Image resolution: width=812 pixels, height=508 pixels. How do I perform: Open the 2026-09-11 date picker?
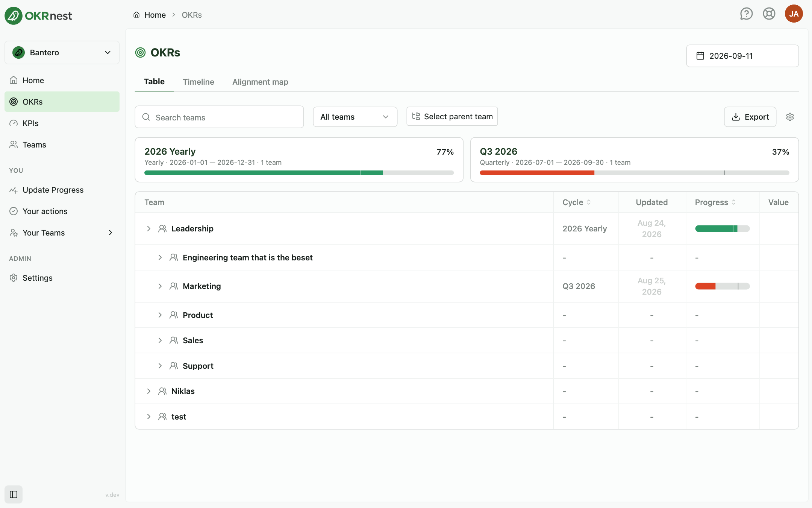(x=742, y=56)
